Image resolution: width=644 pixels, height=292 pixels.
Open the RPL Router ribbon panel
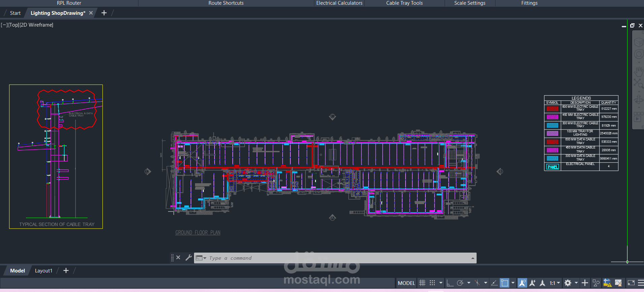[69, 3]
